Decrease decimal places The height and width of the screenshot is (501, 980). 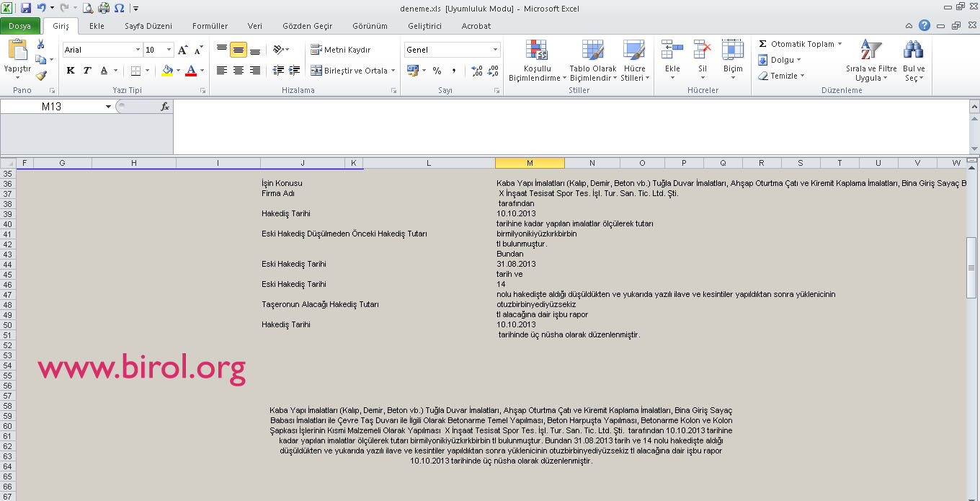(493, 71)
